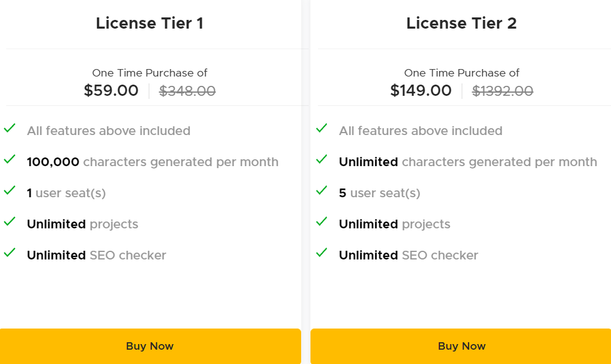Click the checkmark beside "1 user seat(s)"
The image size is (611, 364).
[x=9, y=192]
